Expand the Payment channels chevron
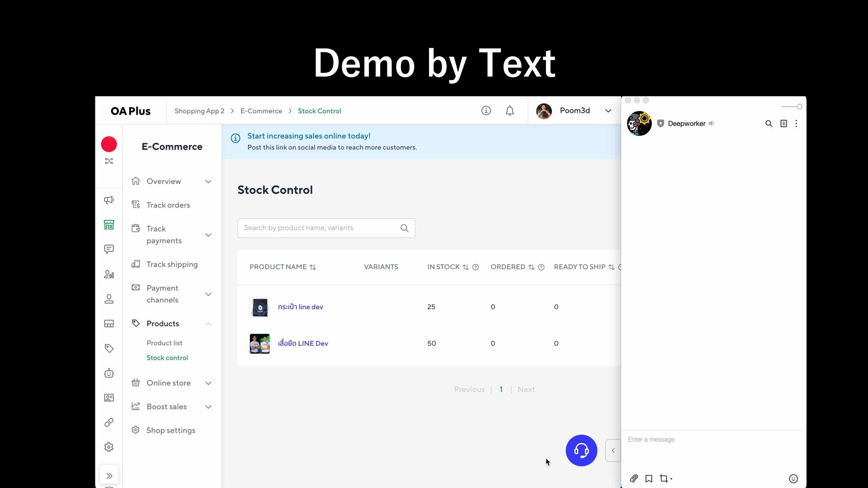 click(208, 294)
